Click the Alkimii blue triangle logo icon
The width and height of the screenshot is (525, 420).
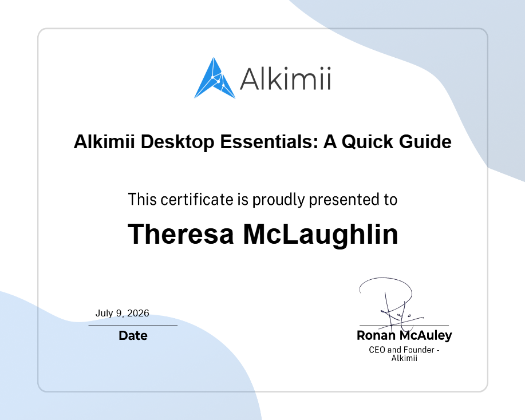(x=215, y=78)
